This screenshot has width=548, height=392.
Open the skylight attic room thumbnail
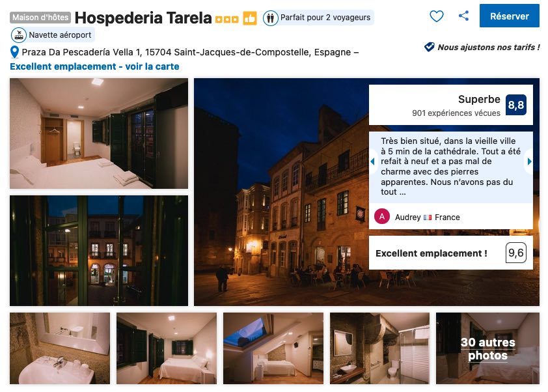273,348
